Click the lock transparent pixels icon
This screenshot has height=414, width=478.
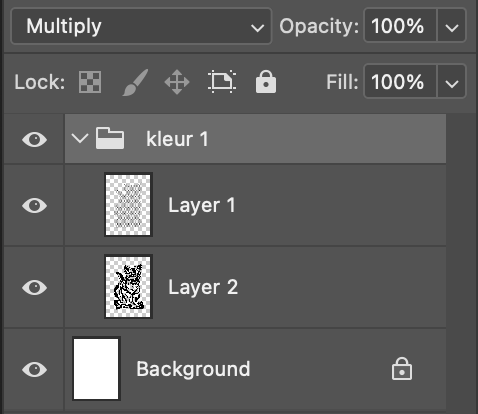click(x=90, y=82)
